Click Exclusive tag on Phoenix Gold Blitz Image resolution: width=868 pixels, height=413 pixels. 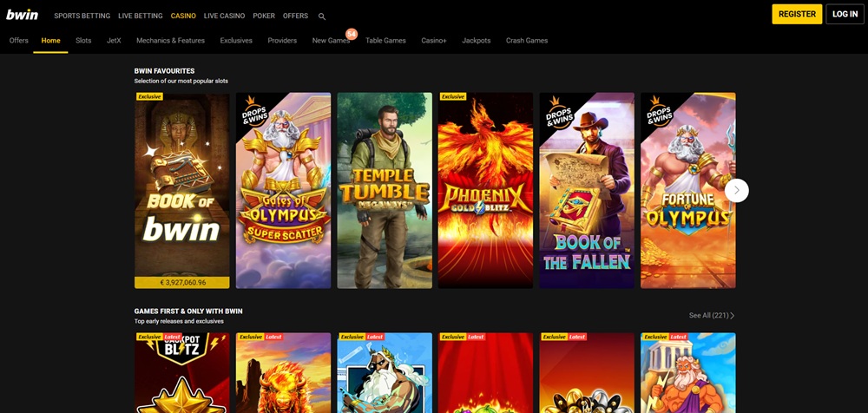pos(453,96)
